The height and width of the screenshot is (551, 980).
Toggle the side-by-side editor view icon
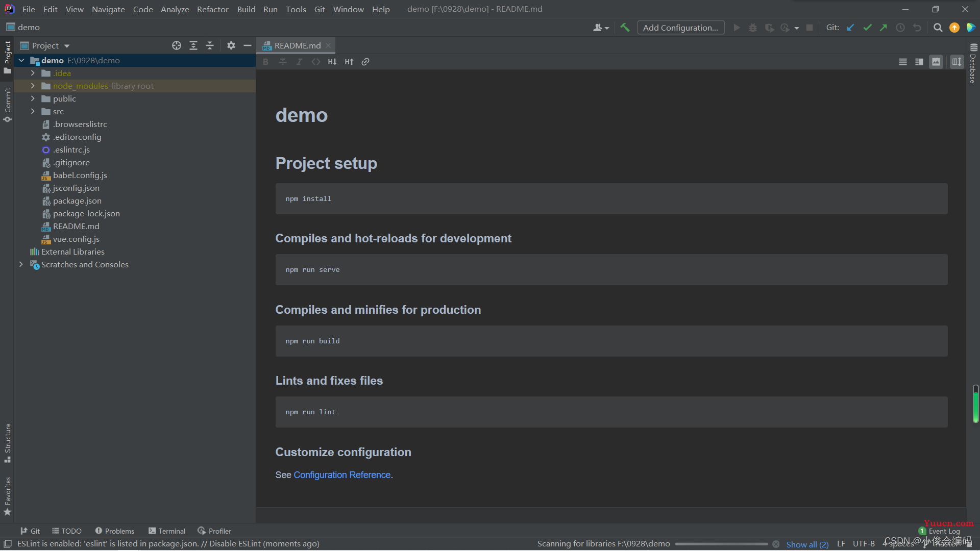coord(919,61)
